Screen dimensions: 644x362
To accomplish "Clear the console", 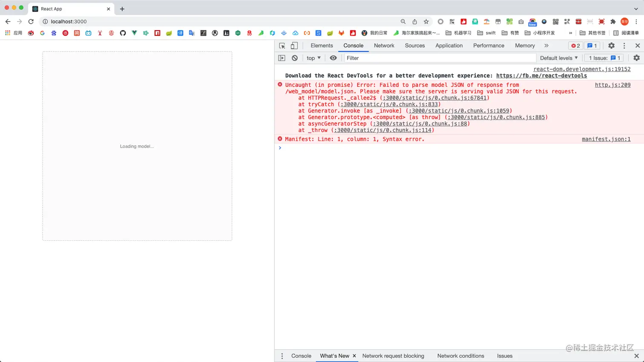I will coord(294,58).
